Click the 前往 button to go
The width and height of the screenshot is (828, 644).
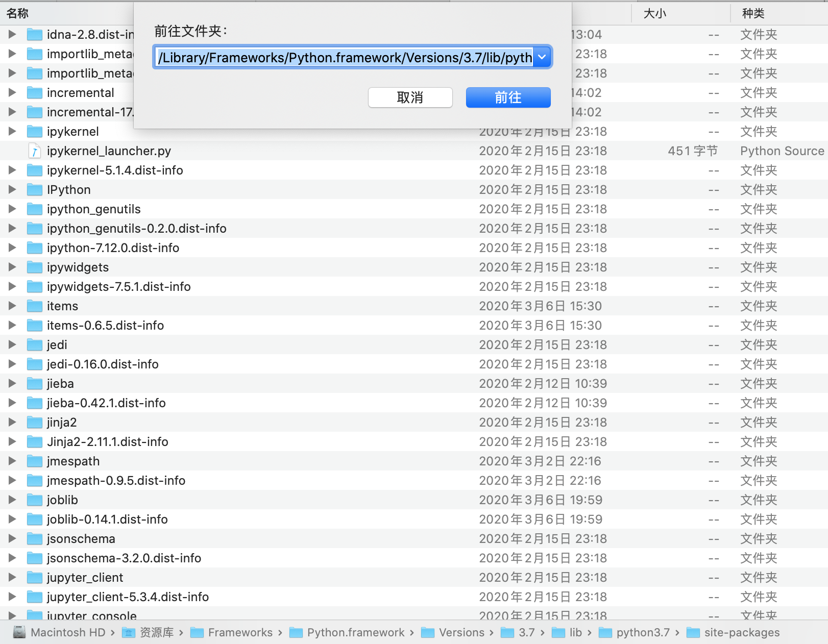click(507, 97)
